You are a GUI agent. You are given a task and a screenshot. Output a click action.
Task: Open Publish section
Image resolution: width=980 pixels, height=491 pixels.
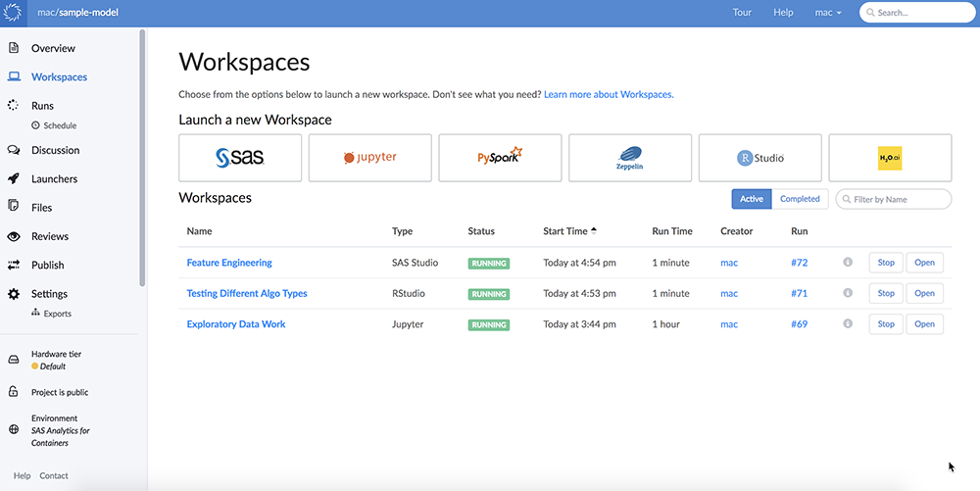point(47,265)
